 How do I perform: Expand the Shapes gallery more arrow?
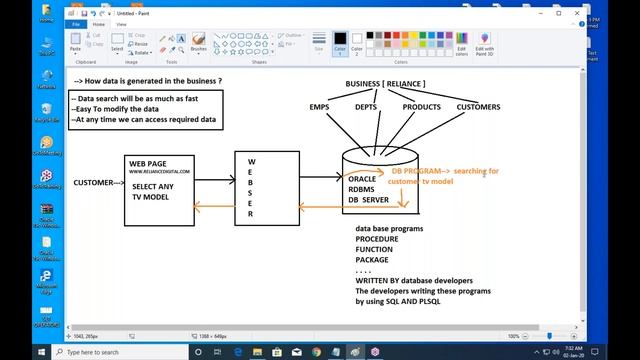(x=273, y=52)
